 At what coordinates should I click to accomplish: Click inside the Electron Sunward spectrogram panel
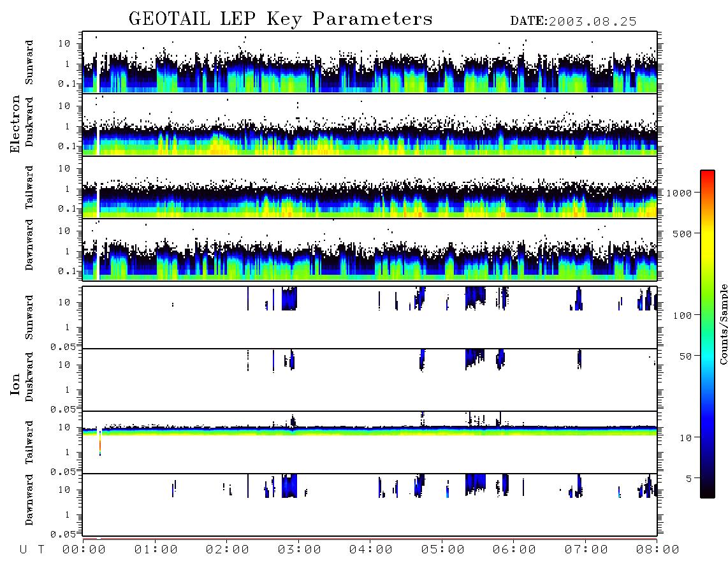[x=370, y=62]
